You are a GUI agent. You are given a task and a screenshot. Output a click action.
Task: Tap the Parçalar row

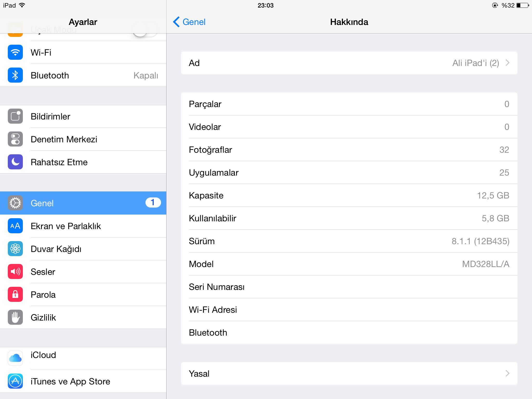click(x=349, y=104)
